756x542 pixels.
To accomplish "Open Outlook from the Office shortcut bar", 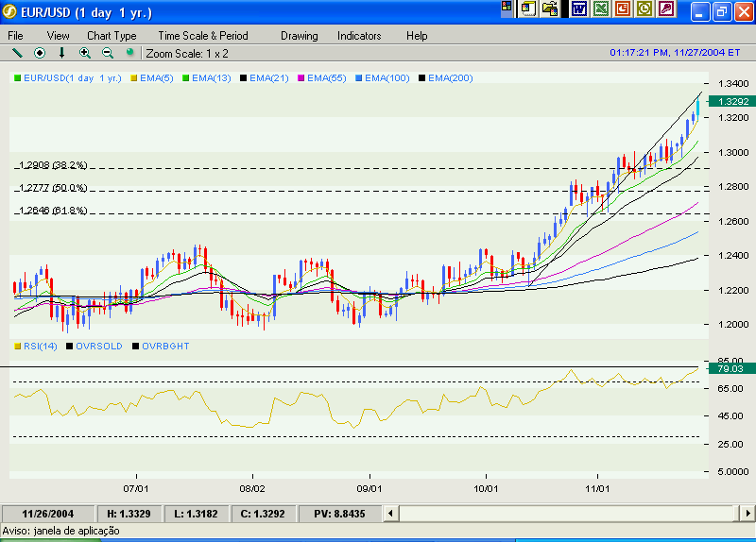I will (x=644, y=9).
